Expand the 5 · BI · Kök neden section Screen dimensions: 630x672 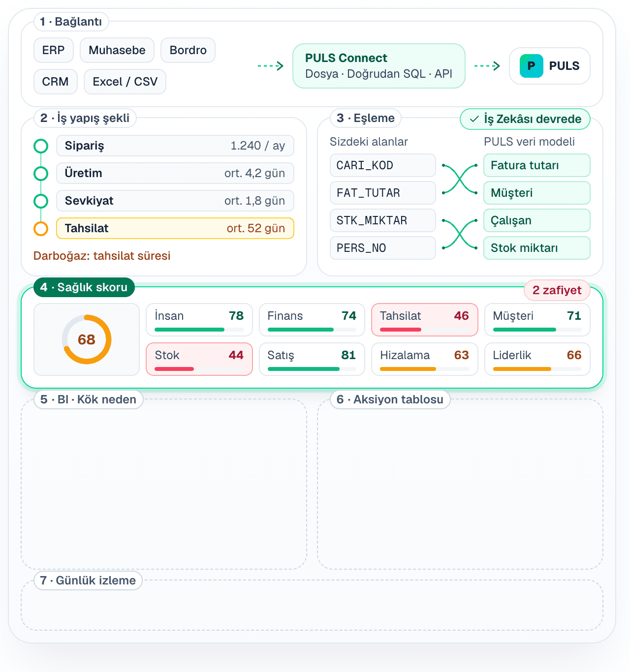click(89, 399)
